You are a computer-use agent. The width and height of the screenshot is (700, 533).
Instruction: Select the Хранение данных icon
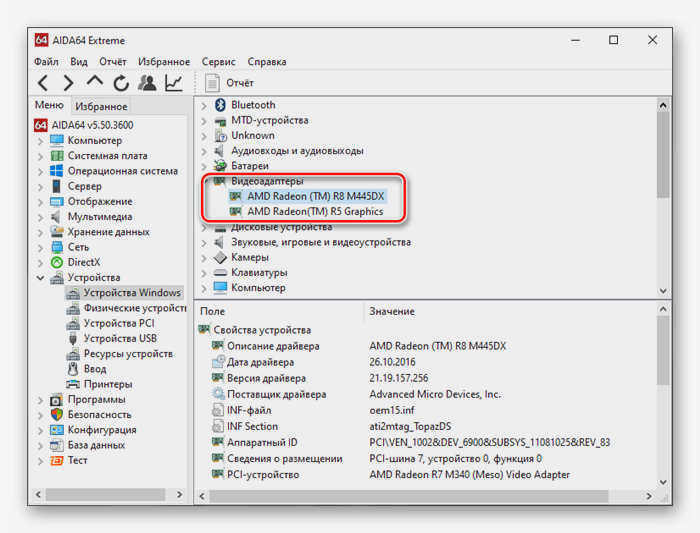click(x=57, y=231)
